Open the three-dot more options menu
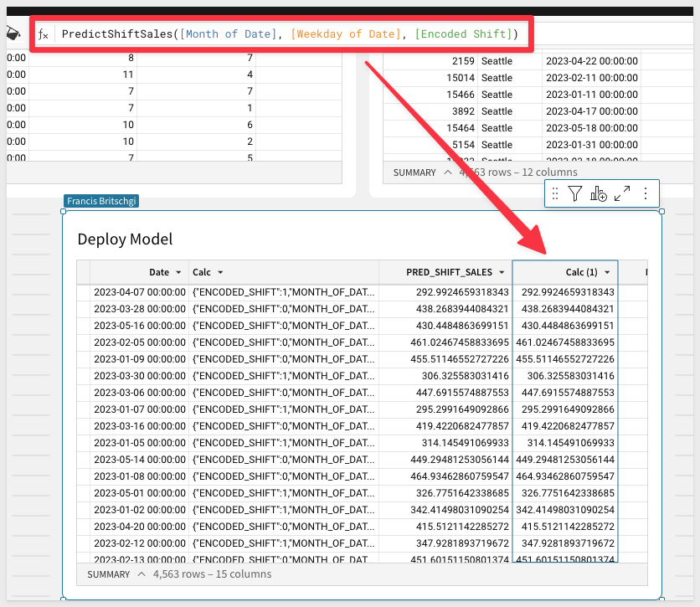 pos(646,193)
